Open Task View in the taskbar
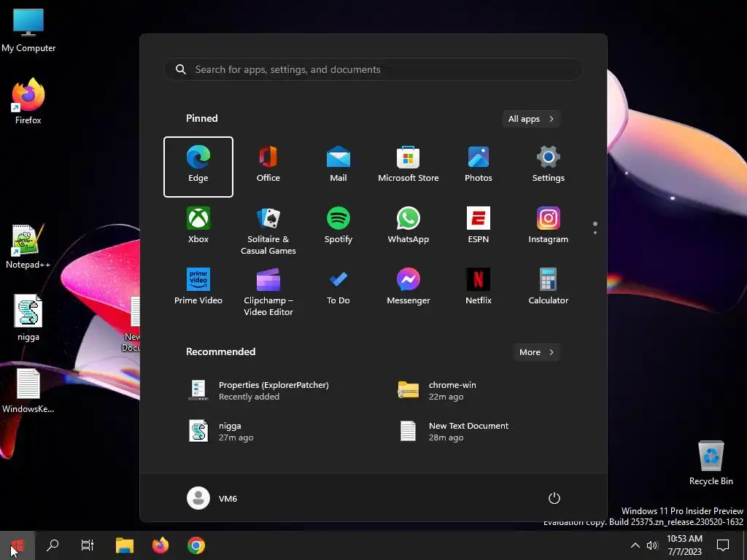The height and width of the screenshot is (560, 747). point(88,545)
